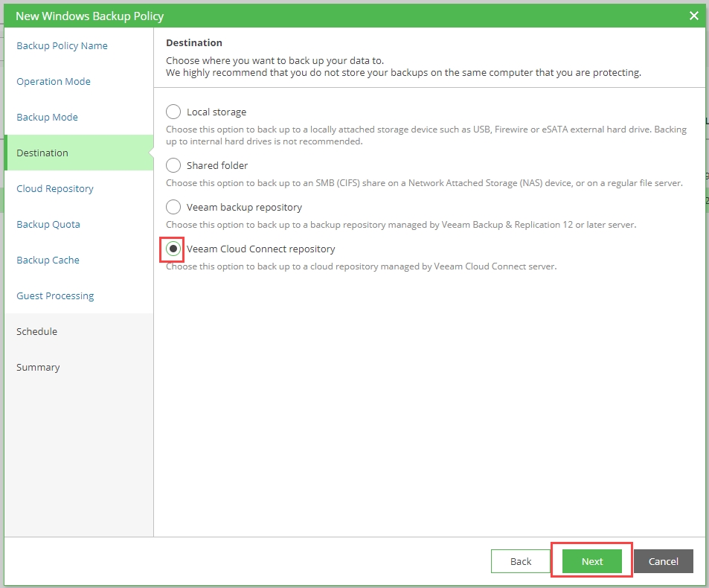Click the Veeam Cloud Connect repository label
Screen dimensions: 709x588
(260, 249)
